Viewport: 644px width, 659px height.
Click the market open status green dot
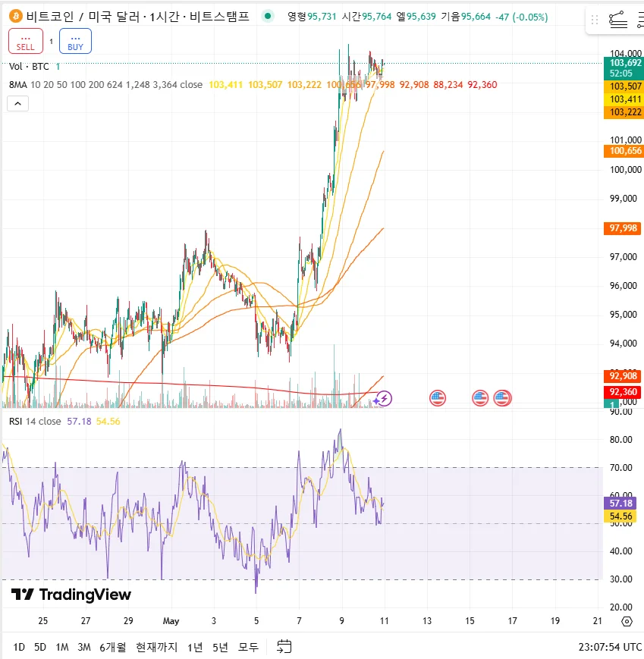(268, 17)
